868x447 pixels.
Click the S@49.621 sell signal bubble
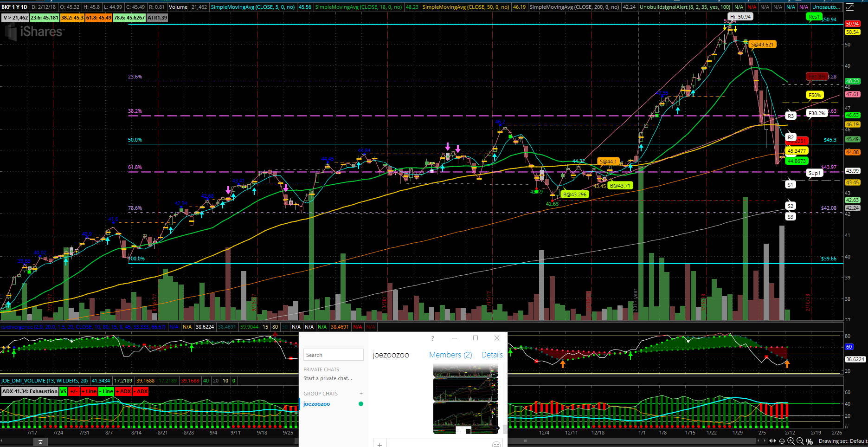(x=762, y=45)
